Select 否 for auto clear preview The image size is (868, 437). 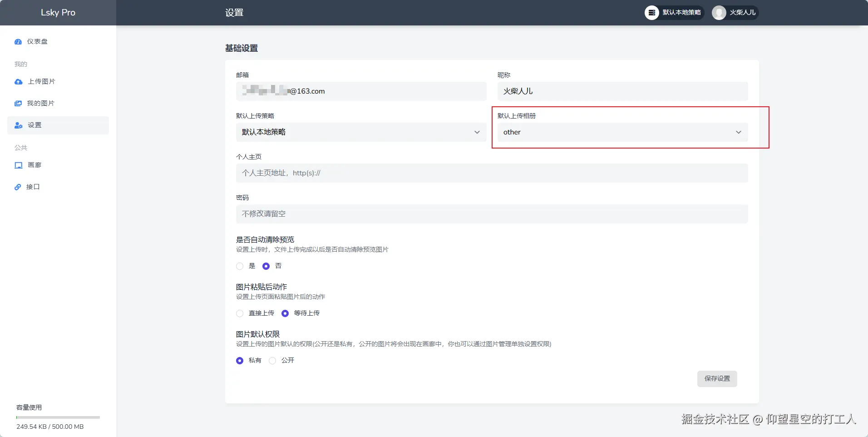(266, 266)
